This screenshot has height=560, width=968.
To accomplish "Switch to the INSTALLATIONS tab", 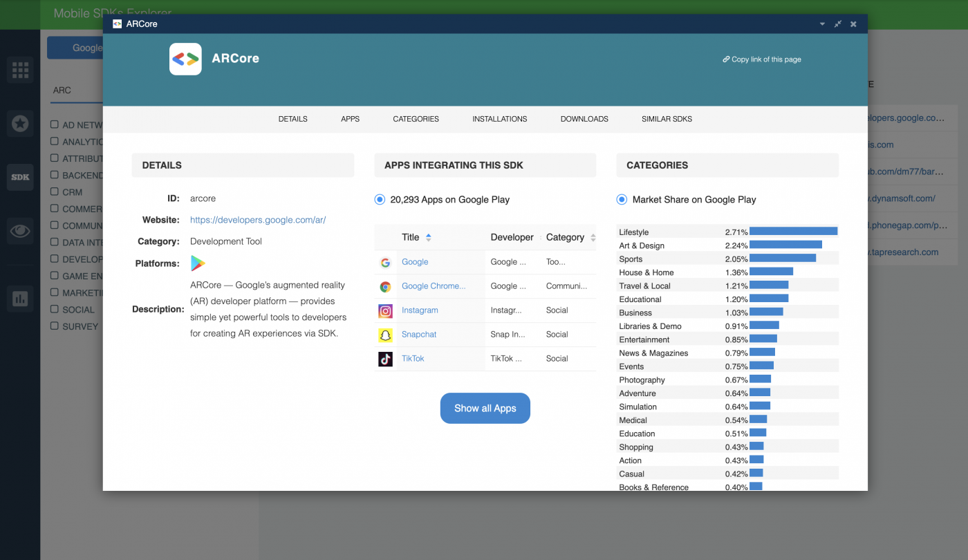I will tap(499, 119).
